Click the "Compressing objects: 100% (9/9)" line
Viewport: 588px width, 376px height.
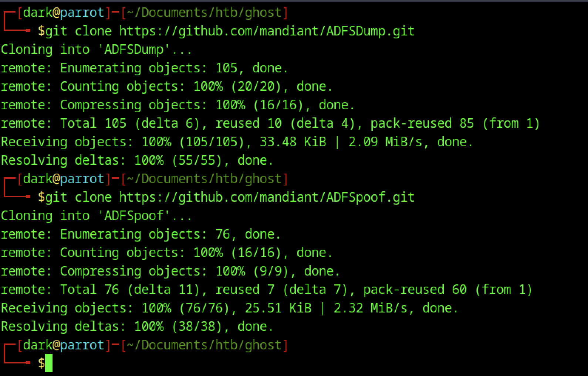pyautogui.click(x=170, y=271)
